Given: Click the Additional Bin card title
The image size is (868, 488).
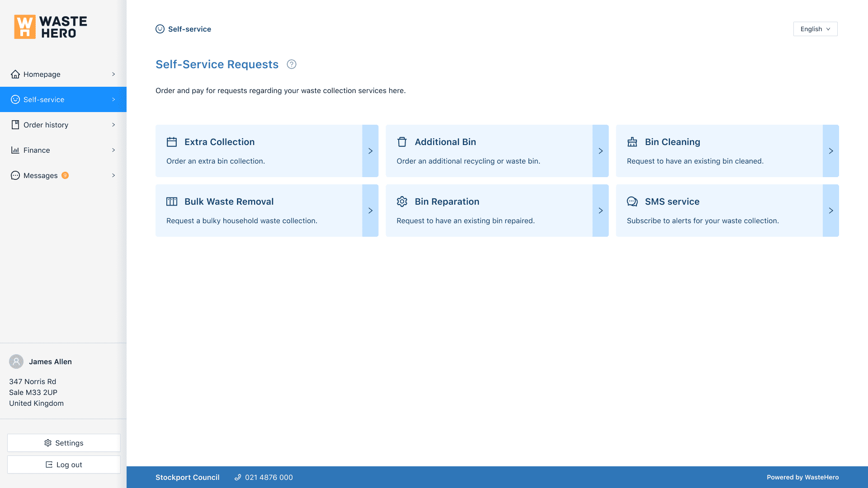Looking at the screenshot, I should [x=445, y=142].
